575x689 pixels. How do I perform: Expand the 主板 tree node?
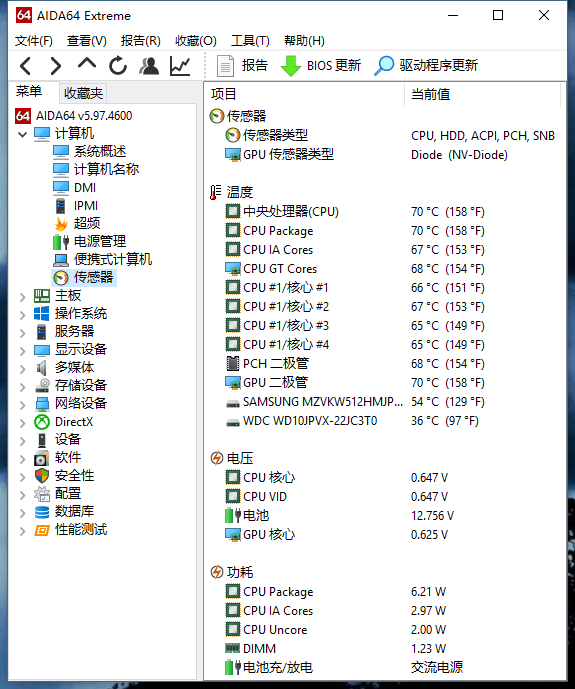click(x=22, y=297)
